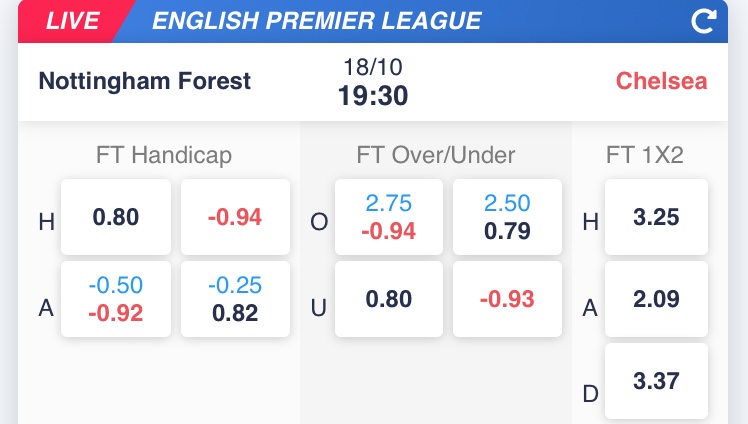Select the Chelsea team name
748x424 pixels.
661,81
